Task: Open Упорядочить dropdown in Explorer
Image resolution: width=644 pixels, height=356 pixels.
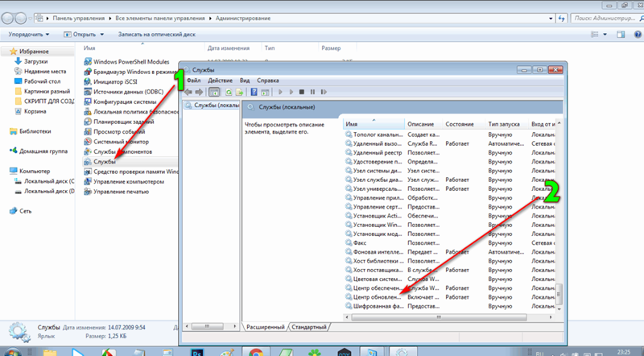Action: pyautogui.click(x=29, y=35)
